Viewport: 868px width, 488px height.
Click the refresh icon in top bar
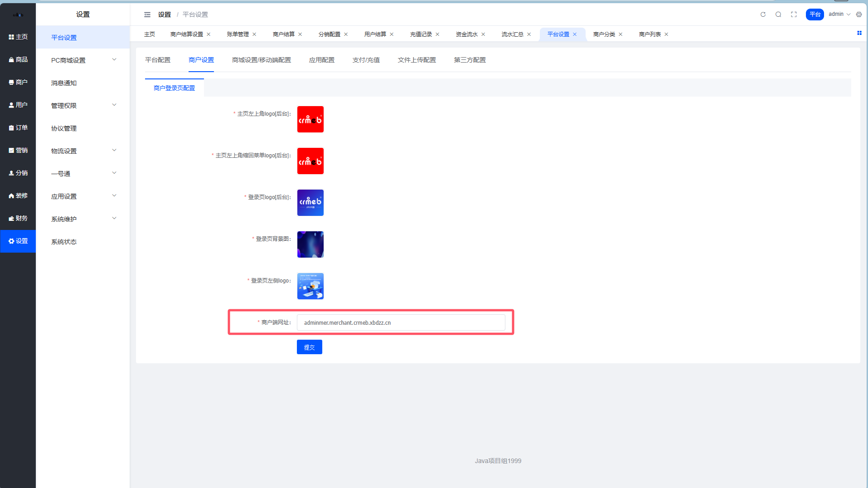tap(763, 15)
